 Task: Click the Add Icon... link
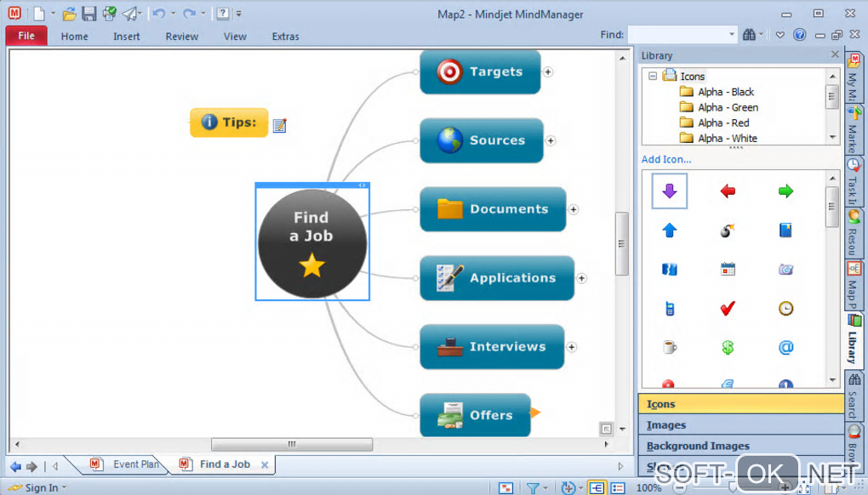(x=666, y=159)
